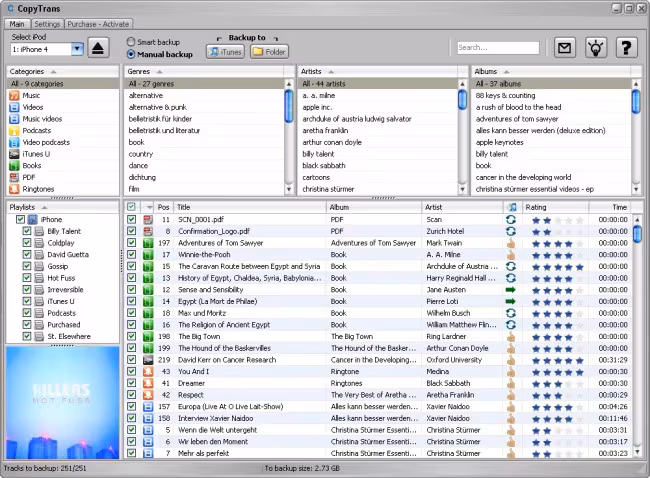Click video icon of David Kerr on Cancer Research

click(148, 360)
